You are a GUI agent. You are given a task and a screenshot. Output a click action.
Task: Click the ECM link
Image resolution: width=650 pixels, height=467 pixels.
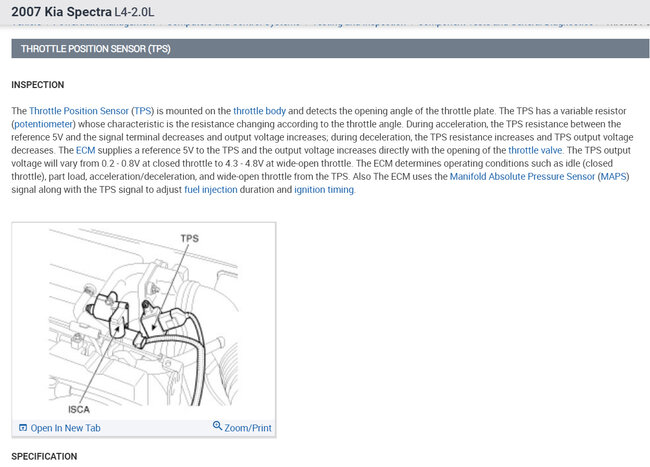[85, 150]
